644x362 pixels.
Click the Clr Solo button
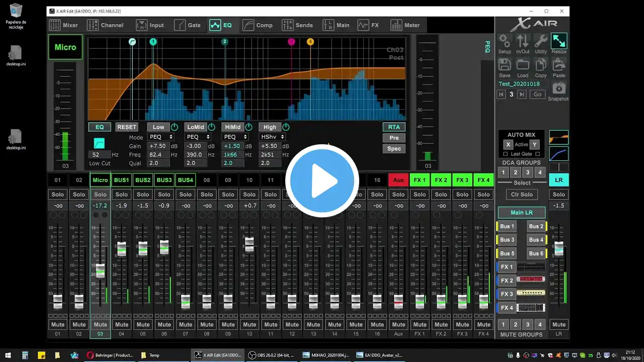coord(522,195)
